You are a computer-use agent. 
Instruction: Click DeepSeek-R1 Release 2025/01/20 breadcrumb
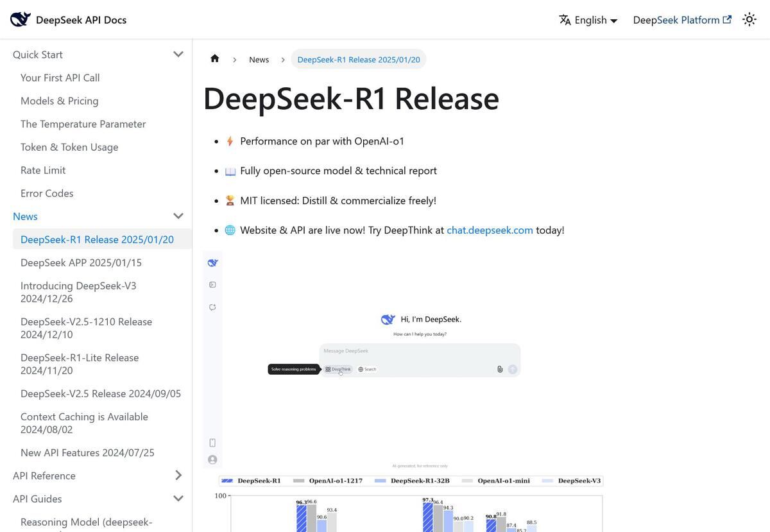pos(359,60)
